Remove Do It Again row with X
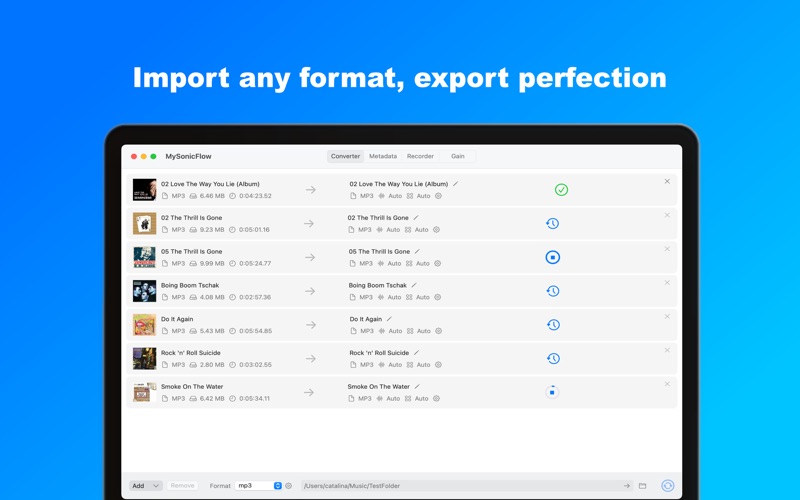 point(667,316)
